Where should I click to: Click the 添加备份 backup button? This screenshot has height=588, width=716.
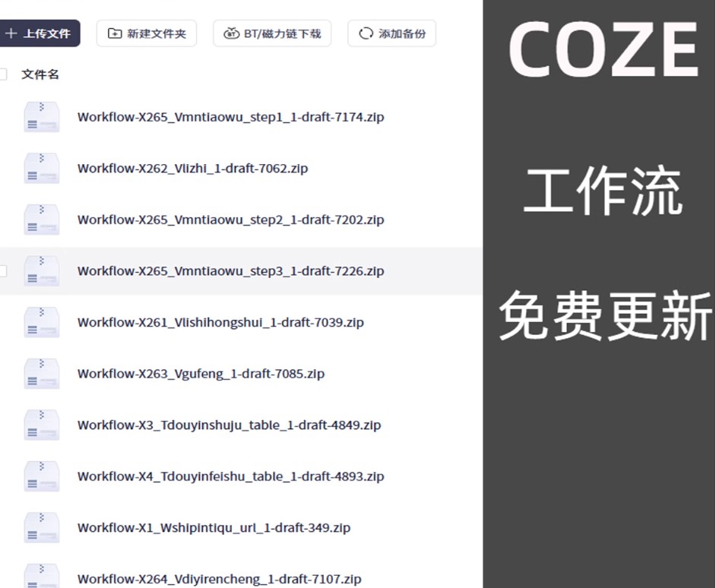coord(392,33)
